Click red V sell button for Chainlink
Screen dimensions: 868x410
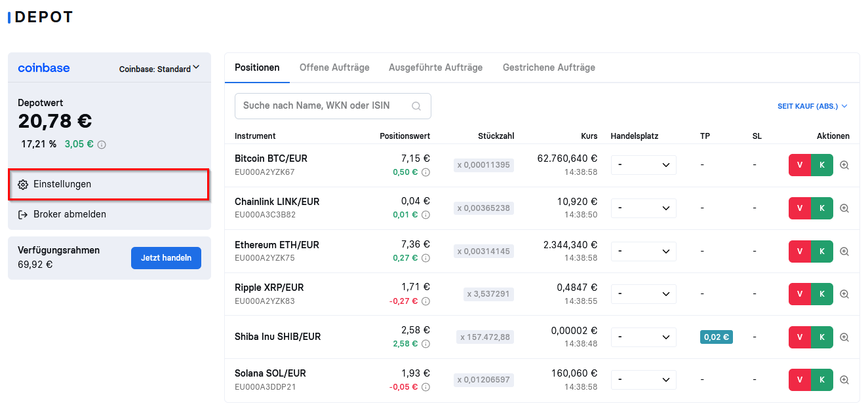(x=800, y=208)
